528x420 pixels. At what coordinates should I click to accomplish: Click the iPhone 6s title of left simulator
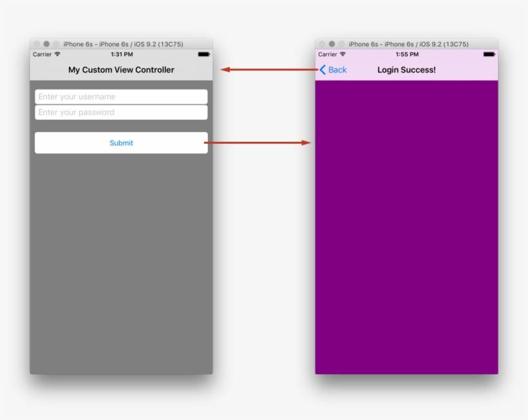coord(122,43)
